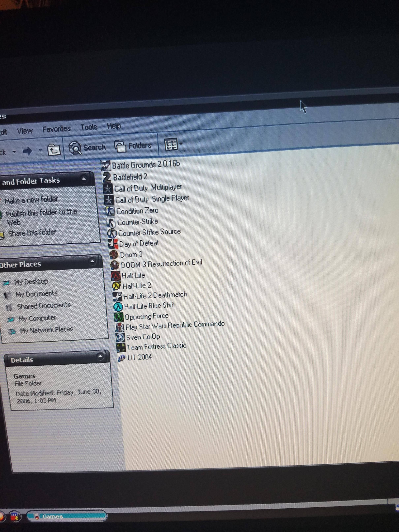Image resolution: width=399 pixels, height=532 pixels.
Task: Open the Battle Grounds 2 0.16b shortcut icon
Action: tap(106, 165)
